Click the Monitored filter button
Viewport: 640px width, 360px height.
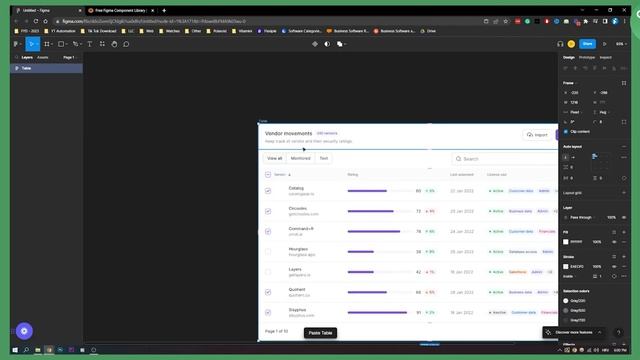pyautogui.click(x=300, y=158)
